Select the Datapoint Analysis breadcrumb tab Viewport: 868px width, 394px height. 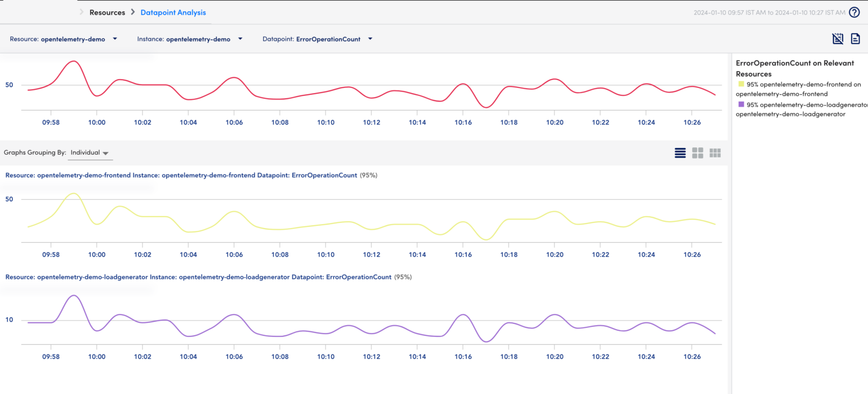[x=173, y=12]
